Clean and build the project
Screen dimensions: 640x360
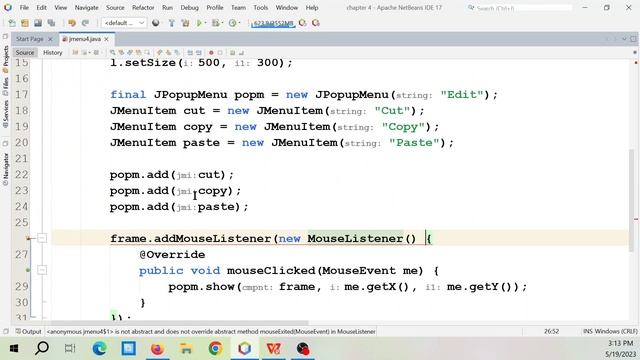tap(185, 23)
